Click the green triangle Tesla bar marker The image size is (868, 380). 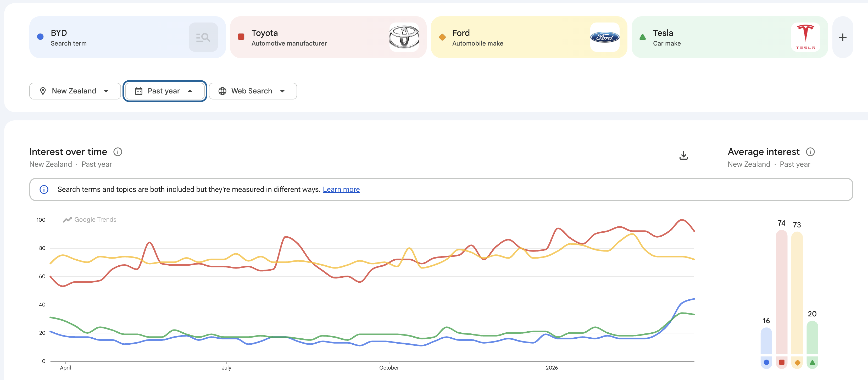click(813, 362)
